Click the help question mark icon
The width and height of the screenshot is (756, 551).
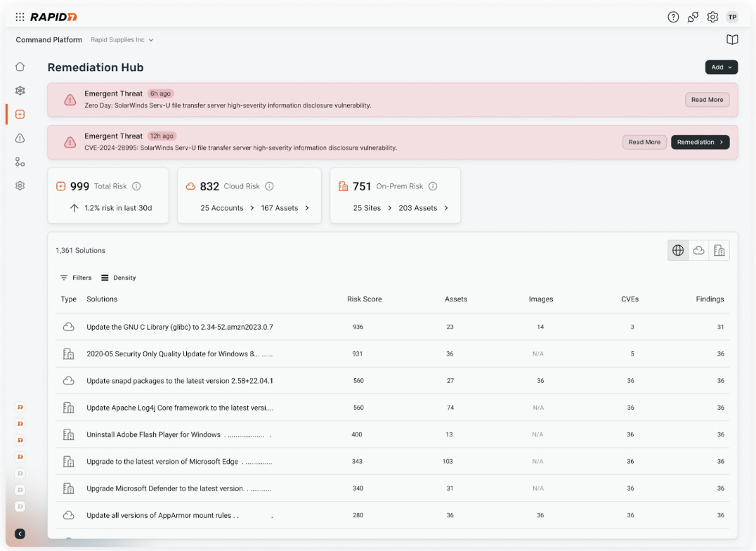(x=673, y=17)
